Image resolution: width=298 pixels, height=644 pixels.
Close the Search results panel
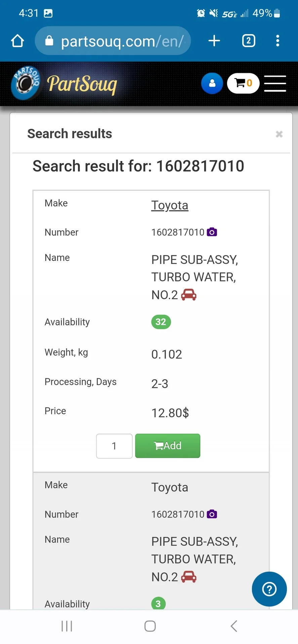279,134
